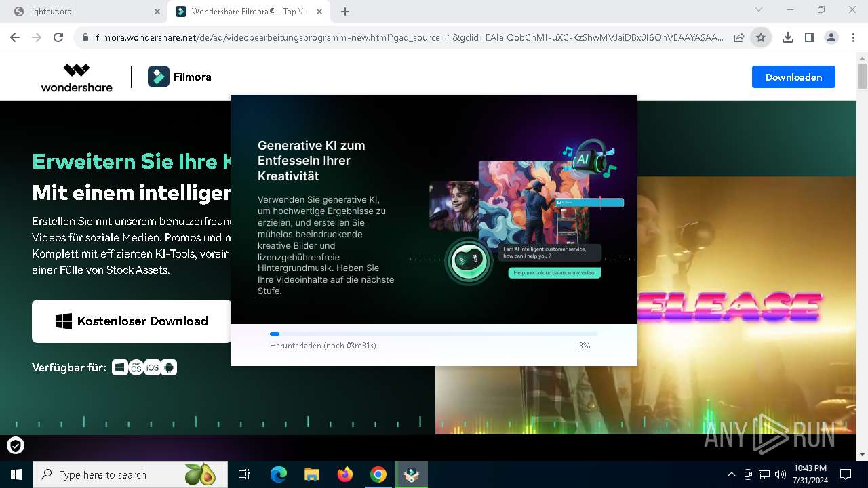This screenshot has height=488, width=868.
Task: Click the 3% progress value
Action: click(585, 346)
